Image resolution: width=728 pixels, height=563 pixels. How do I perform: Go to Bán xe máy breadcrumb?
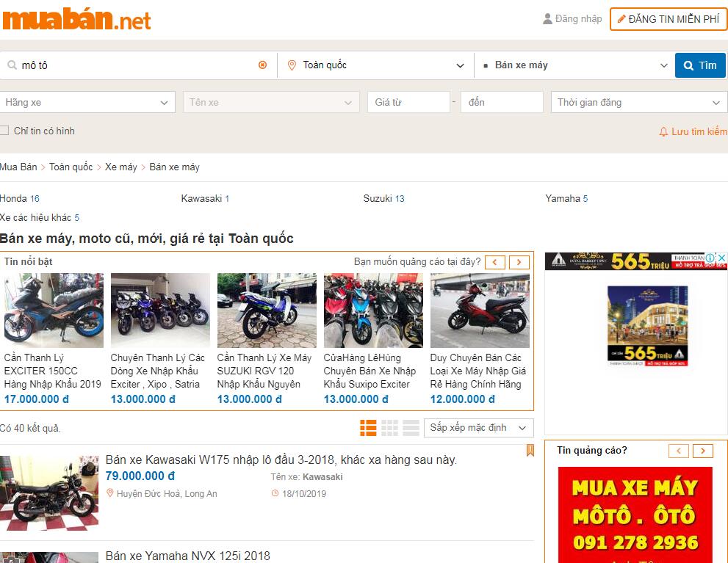click(x=175, y=167)
